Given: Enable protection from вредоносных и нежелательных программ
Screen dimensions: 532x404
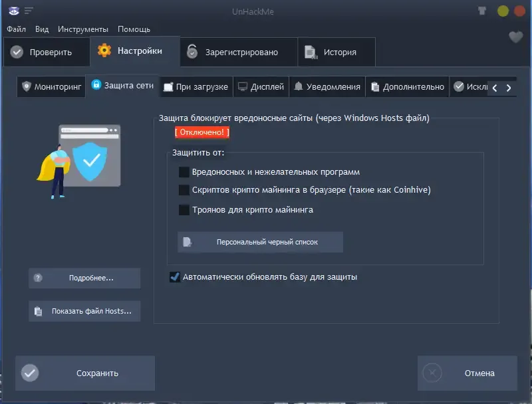Looking at the screenshot, I should pyautogui.click(x=182, y=171).
